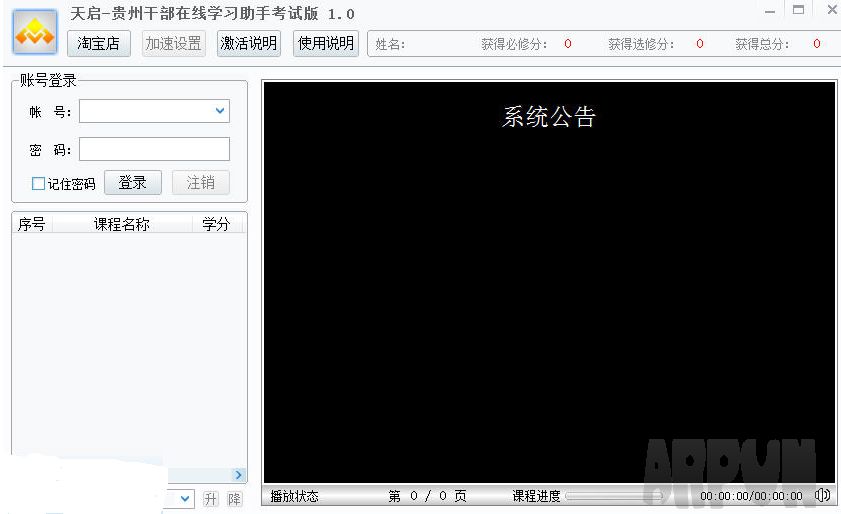Click the orange diamond application logo

(35, 32)
